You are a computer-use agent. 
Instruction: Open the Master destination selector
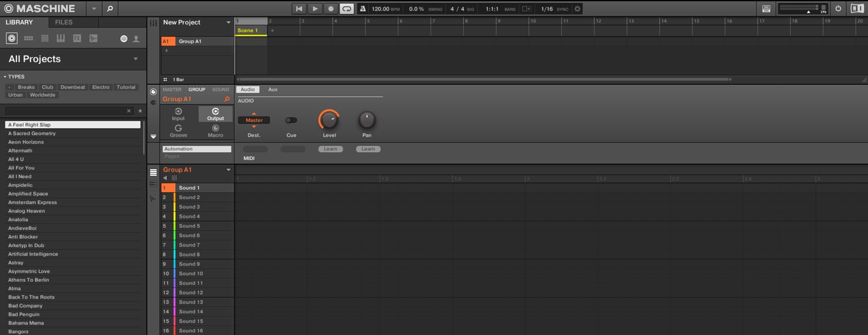pos(254,120)
